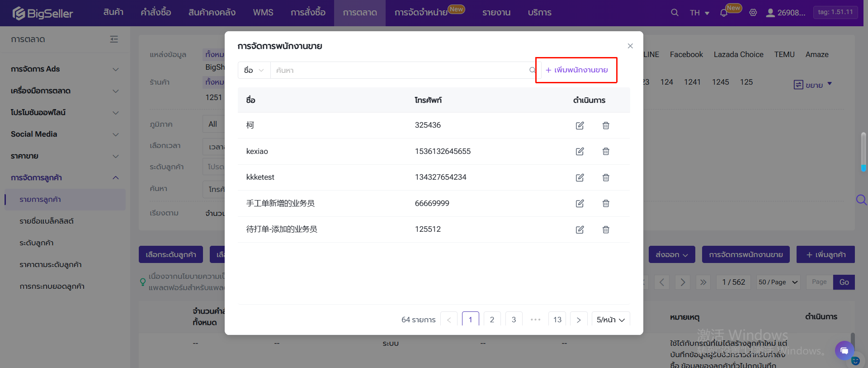This screenshot has height=368, width=868.
Task: Open the TH language dropdown
Action: [x=699, y=13]
